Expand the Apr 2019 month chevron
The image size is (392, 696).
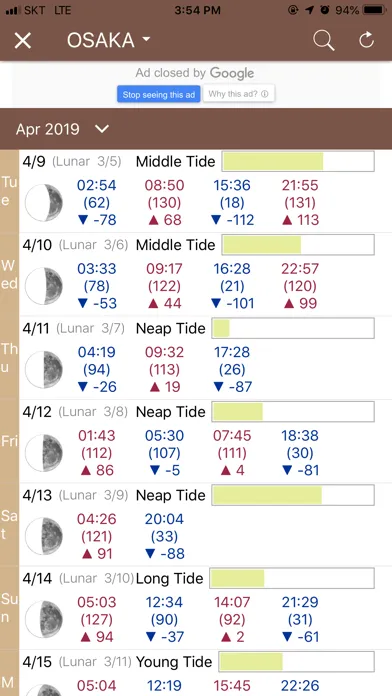(x=102, y=129)
